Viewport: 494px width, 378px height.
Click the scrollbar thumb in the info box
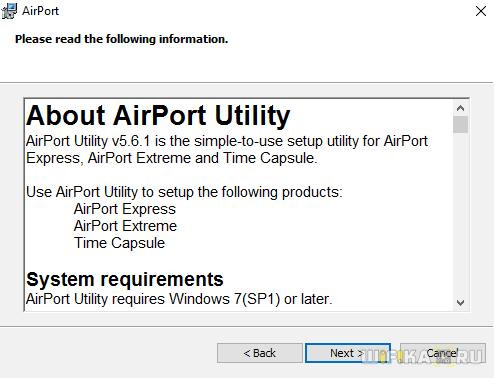[x=461, y=124]
